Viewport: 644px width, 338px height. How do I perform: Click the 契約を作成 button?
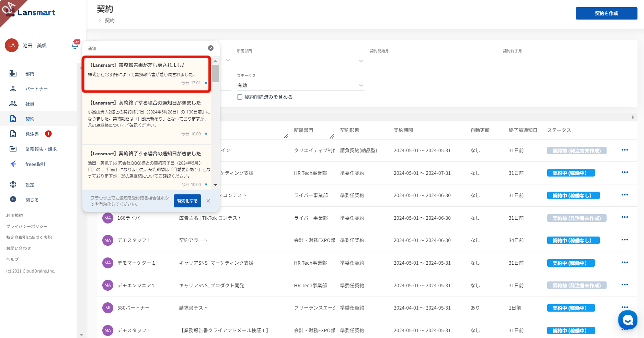606,13
